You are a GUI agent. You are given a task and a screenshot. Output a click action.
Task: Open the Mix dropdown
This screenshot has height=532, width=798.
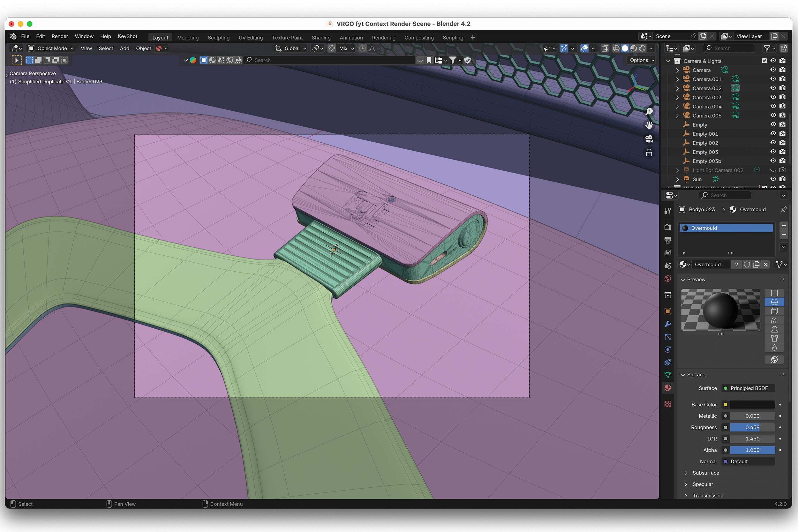(346, 49)
